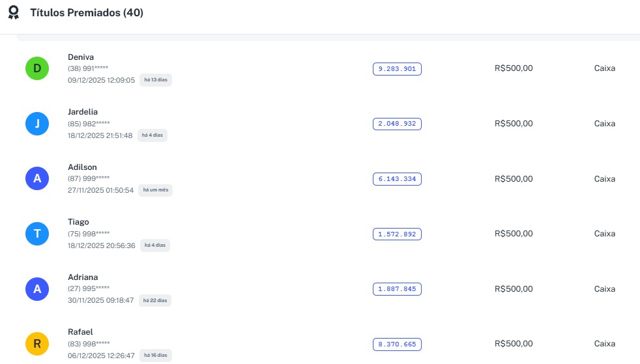This screenshot has height=364, width=640.
Task: Click the name Jardelia in the list
Action: [x=83, y=112]
